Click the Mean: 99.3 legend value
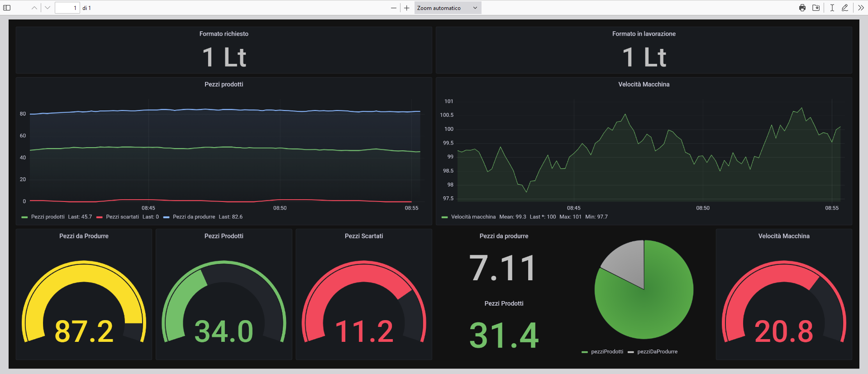The image size is (868, 374). (513, 217)
